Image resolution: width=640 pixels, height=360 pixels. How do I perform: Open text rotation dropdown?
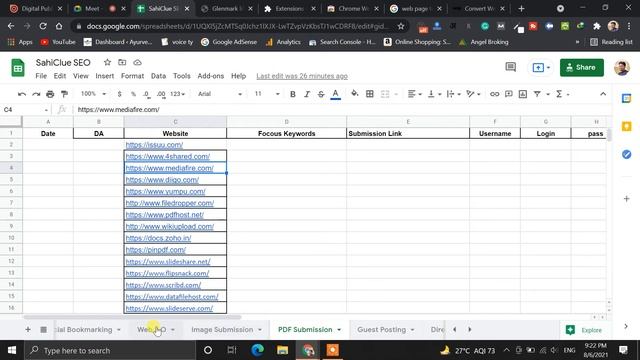[x=473, y=94]
